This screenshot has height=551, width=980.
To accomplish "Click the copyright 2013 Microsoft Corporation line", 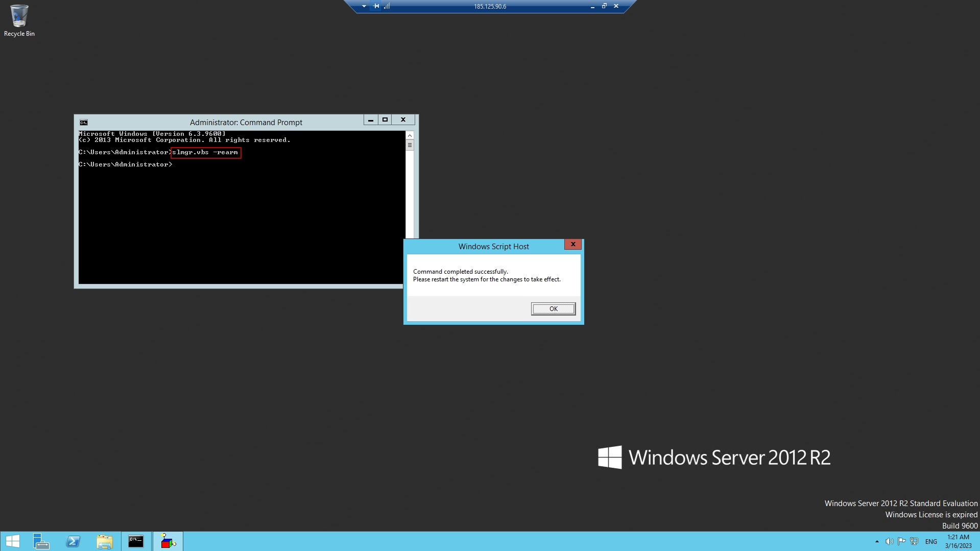I will 184,140.
